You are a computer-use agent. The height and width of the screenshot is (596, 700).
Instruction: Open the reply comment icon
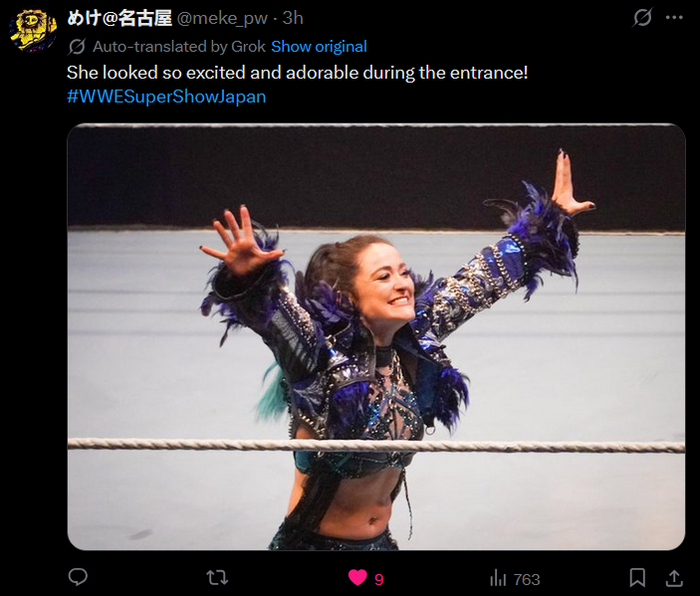click(x=78, y=577)
